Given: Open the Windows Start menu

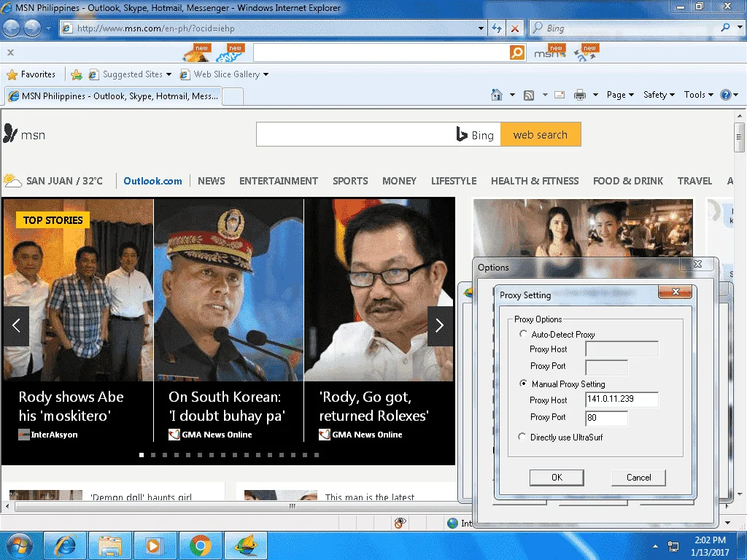Looking at the screenshot, I should point(19,545).
